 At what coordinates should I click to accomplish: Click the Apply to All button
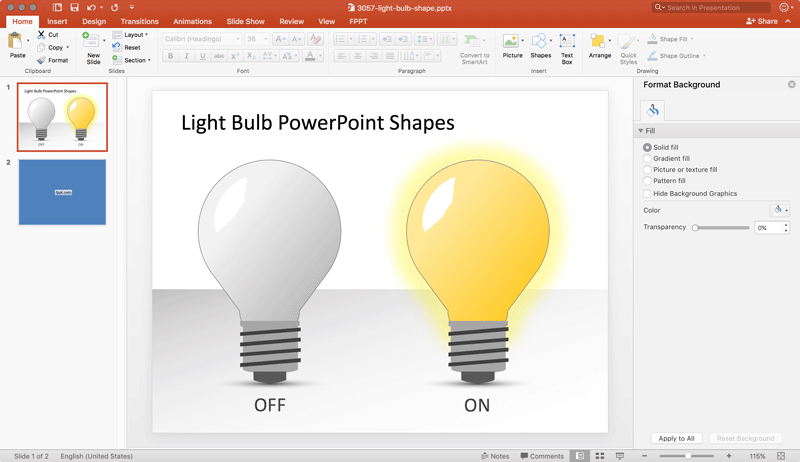point(676,438)
